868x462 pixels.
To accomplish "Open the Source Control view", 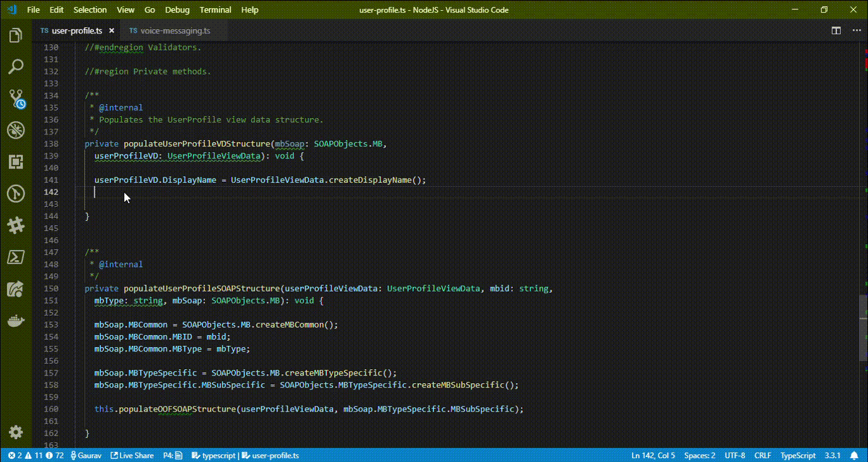I will [16, 98].
